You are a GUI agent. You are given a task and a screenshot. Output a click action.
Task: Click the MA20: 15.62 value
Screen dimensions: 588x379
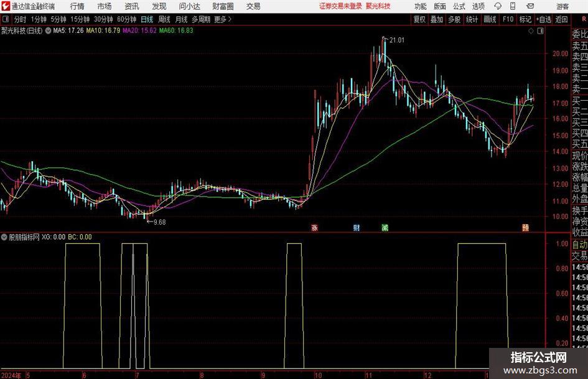[x=139, y=30]
